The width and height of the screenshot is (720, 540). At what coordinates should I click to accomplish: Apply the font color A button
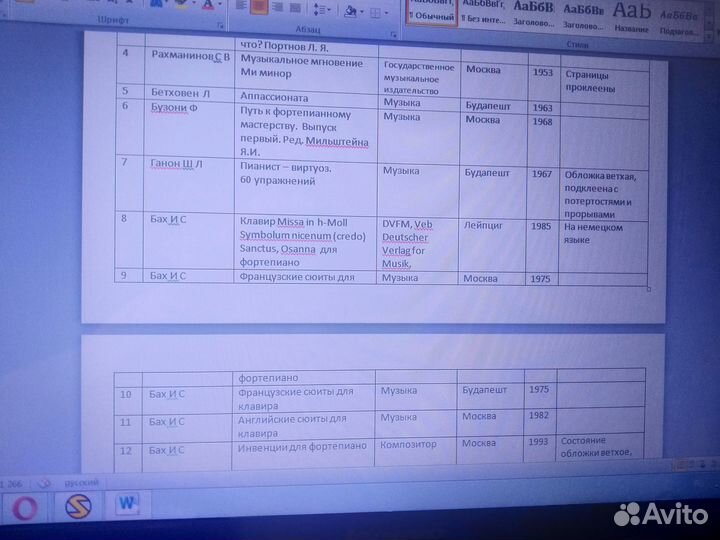tap(207, 4)
